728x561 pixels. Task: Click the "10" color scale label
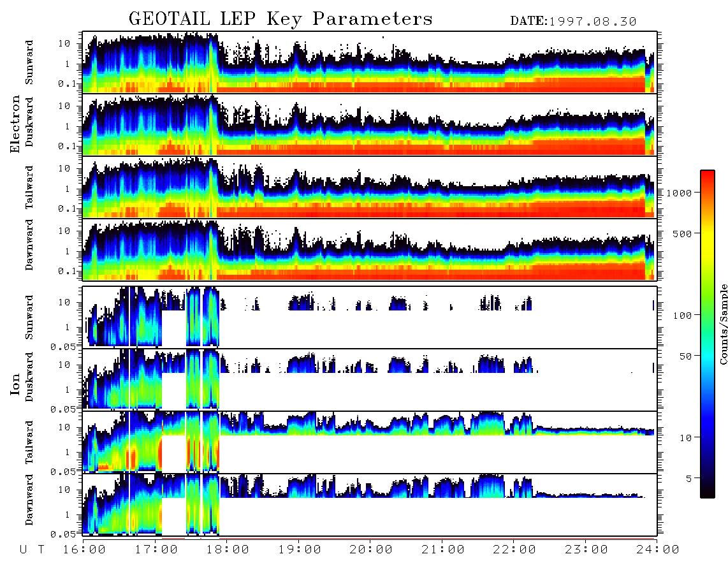[686, 437]
